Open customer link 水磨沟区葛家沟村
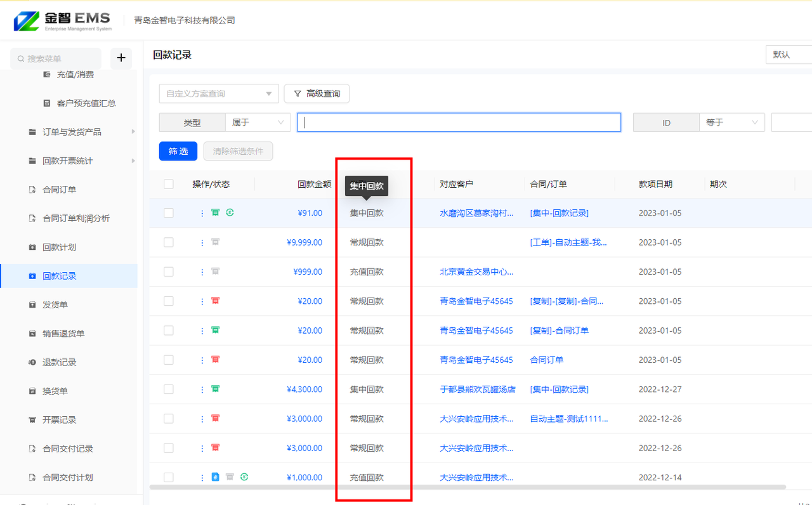812x505 pixels. [476, 213]
